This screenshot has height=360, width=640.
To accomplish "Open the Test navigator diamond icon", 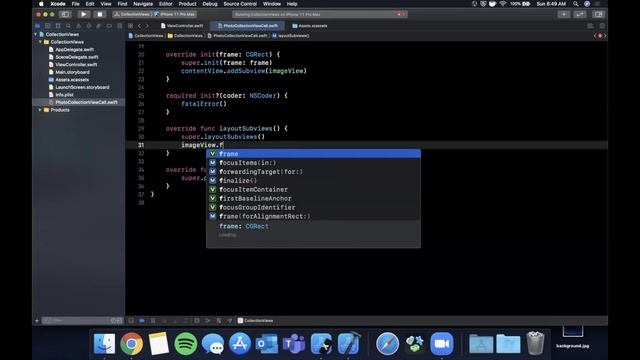I will [89, 26].
